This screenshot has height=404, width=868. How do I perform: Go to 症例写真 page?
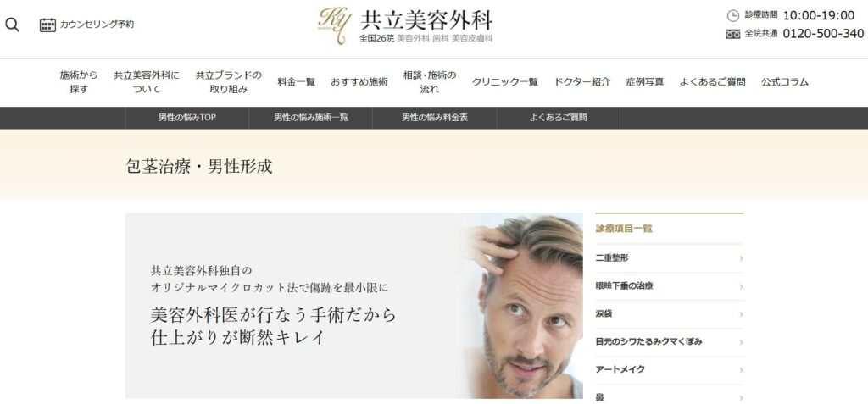tap(645, 82)
